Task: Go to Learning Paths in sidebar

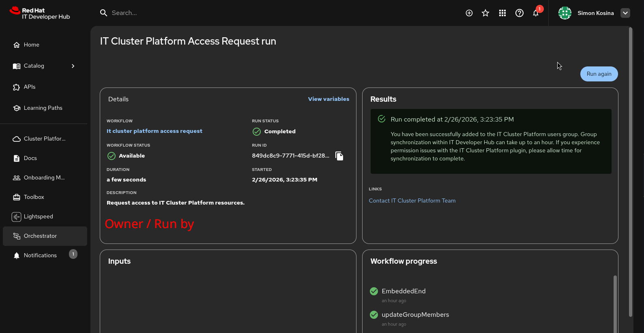Action: click(x=43, y=108)
